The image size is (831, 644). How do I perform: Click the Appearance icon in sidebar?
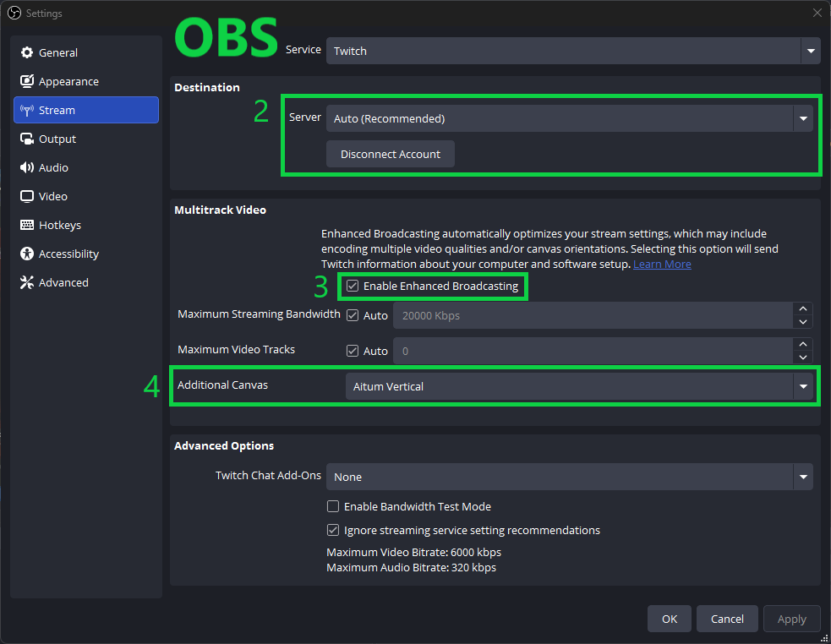(26, 81)
